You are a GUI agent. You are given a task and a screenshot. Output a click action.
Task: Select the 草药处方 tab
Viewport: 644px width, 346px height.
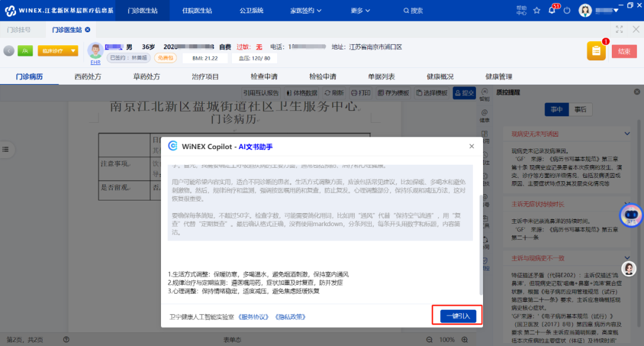click(x=147, y=77)
